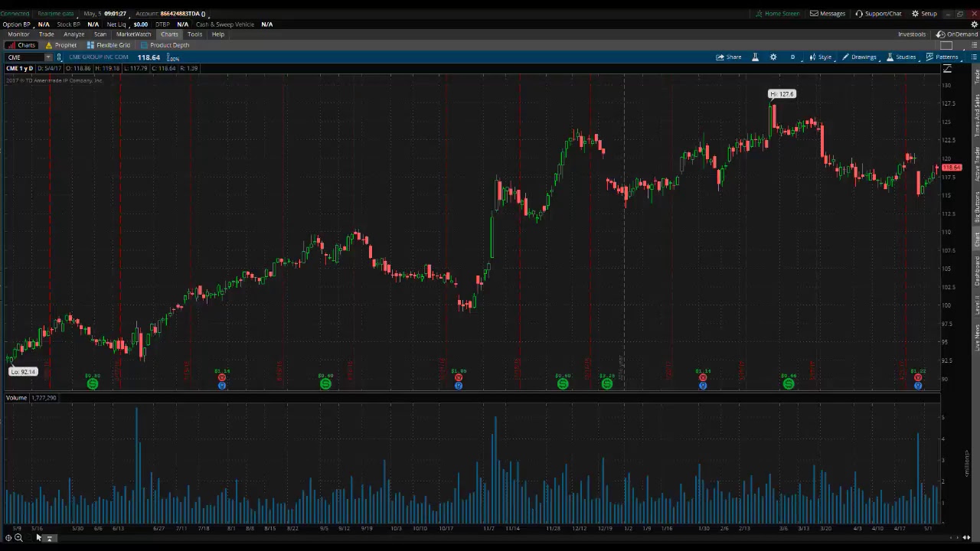Image resolution: width=980 pixels, height=551 pixels.
Task: Click the Cash & Sweep Vehicle label
Action: tap(225, 24)
